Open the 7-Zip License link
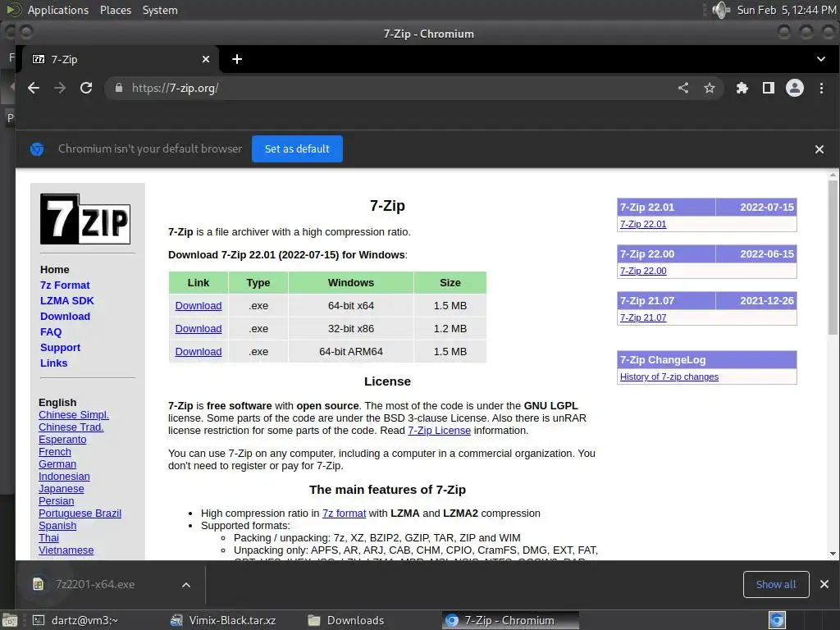This screenshot has width=840, height=630. point(440,430)
